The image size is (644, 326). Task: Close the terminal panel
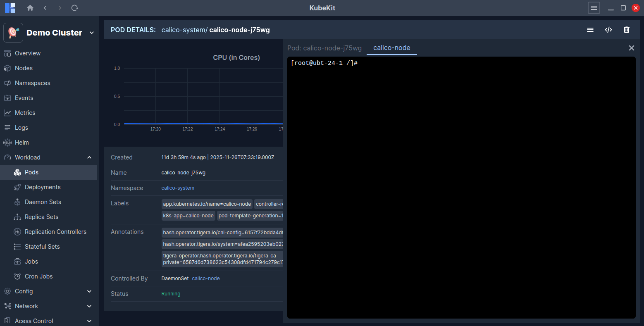pos(631,48)
